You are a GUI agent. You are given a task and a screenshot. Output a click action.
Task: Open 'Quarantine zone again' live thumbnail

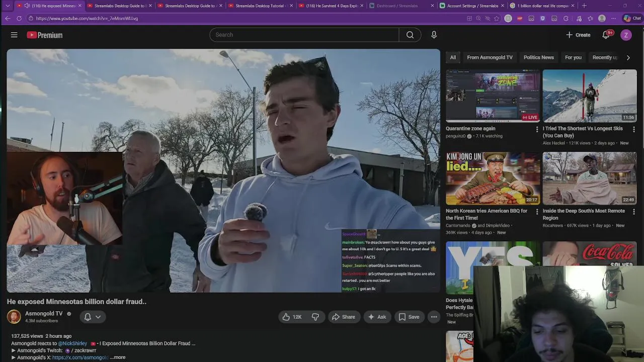[x=493, y=96]
